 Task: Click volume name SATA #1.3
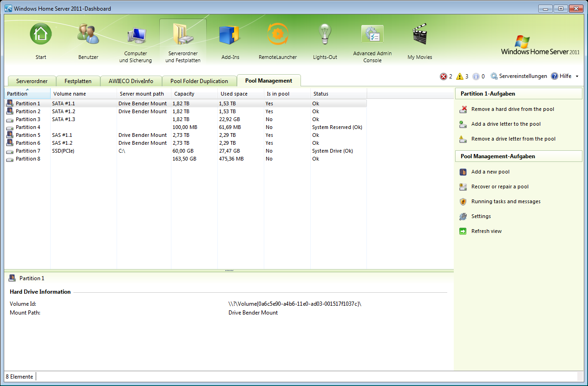click(x=64, y=119)
